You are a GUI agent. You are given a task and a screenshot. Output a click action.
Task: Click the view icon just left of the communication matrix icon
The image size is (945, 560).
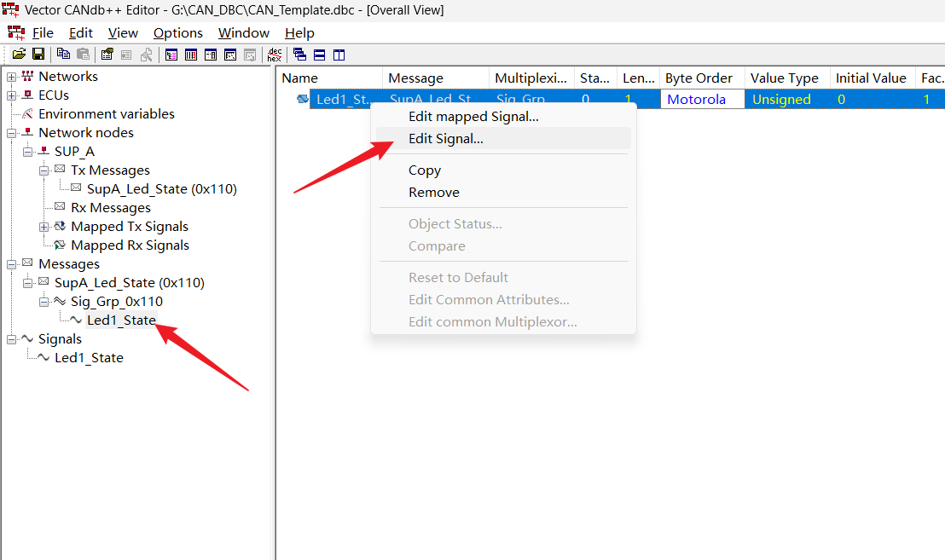[x=211, y=55]
